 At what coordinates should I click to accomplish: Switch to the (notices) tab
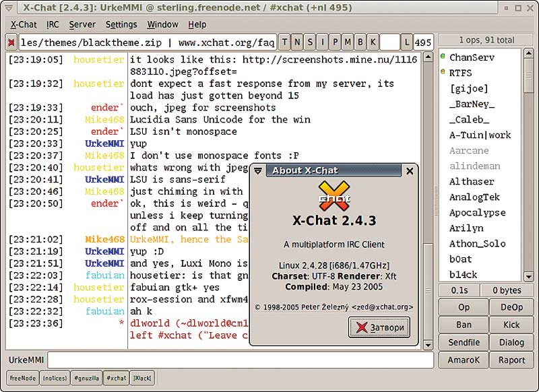click(55, 378)
